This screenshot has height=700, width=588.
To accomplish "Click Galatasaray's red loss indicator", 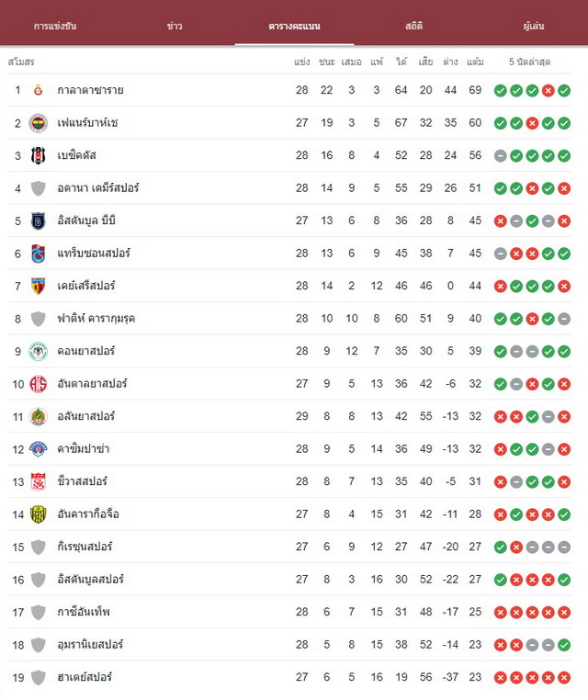I will coord(548,91).
